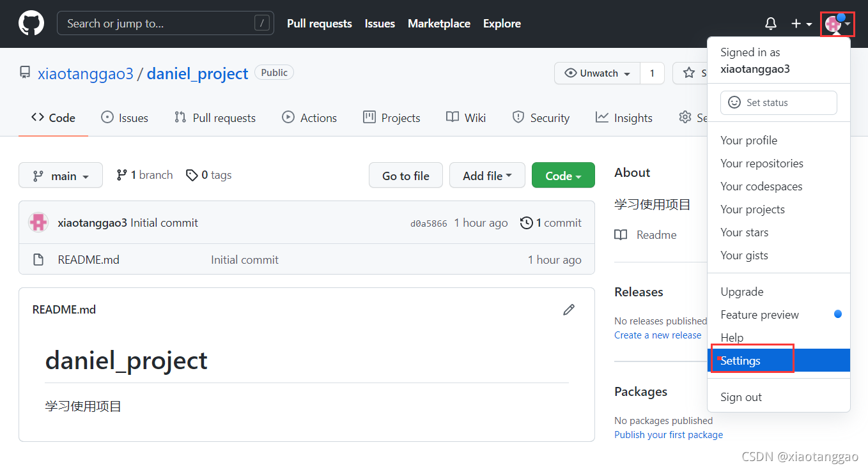Edit README with pencil icon
The height and width of the screenshot is (470, 868).
click(569, 310)
